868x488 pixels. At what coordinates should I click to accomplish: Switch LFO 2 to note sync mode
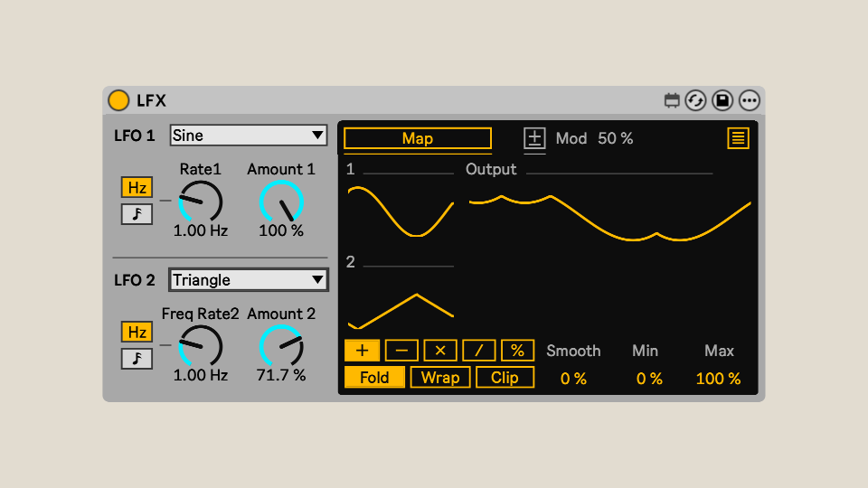(x=137, y=359)
